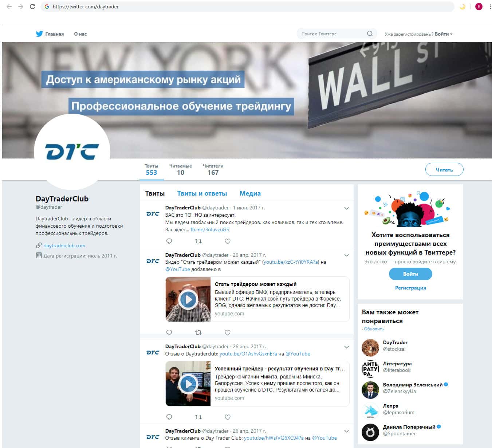Retweet the 1 июн. 2017 tweet

pyautogui.click(x=198, y=241)
